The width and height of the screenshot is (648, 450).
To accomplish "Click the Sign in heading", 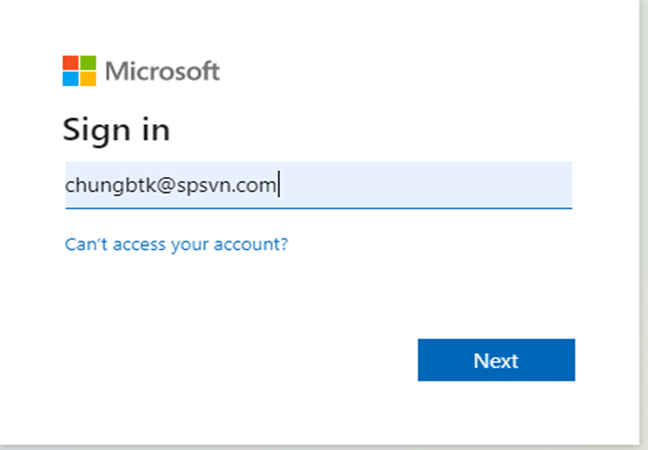I will tap(116, 130).
